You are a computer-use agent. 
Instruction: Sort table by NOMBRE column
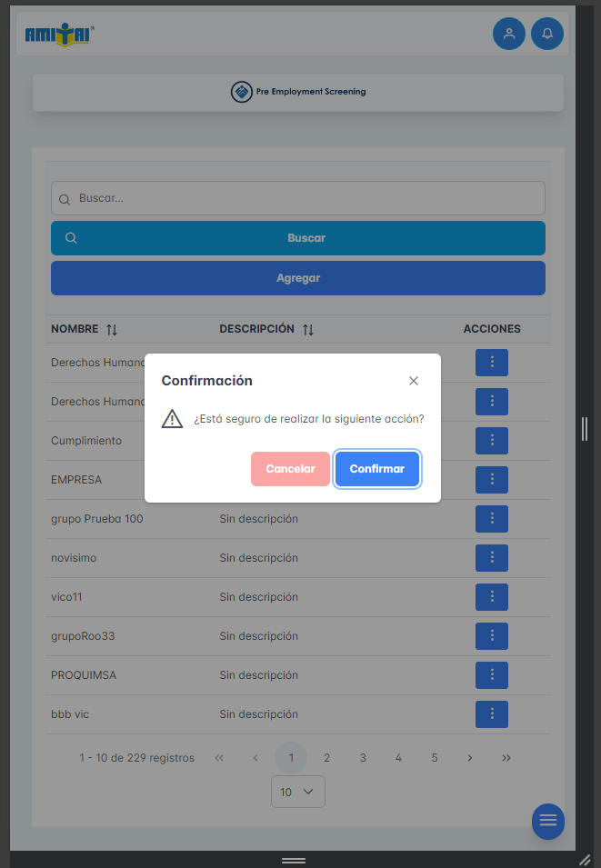(112, 329)
